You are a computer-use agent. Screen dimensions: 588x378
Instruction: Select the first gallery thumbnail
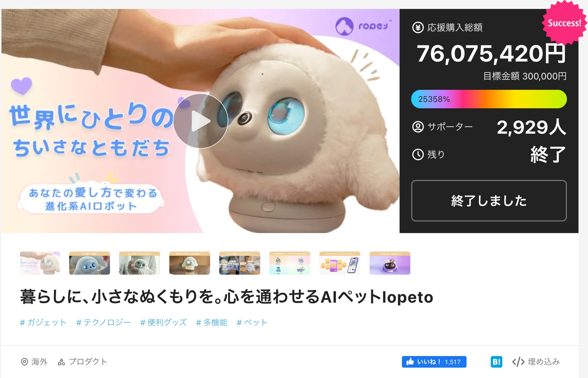pos(40,263)
